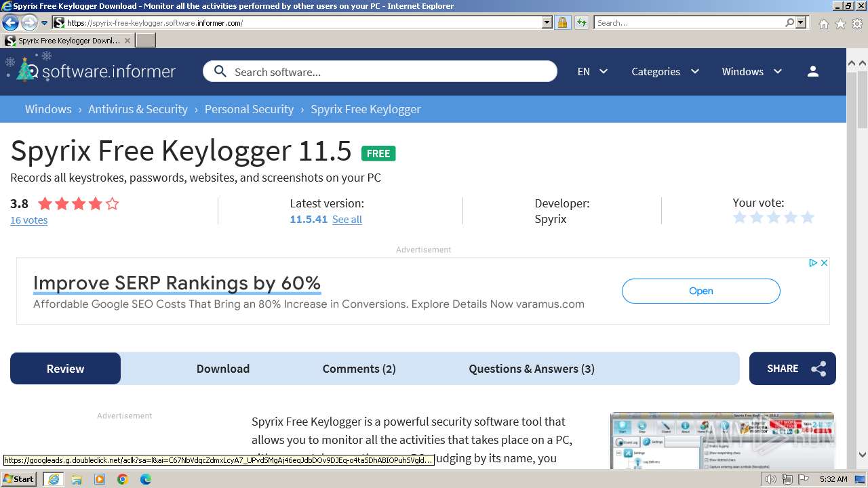Image resolution: width=868 pixels, height=488 pixels.
Task: Click the SHARE button
Action: pyautogui.click(x=793, y=369)
